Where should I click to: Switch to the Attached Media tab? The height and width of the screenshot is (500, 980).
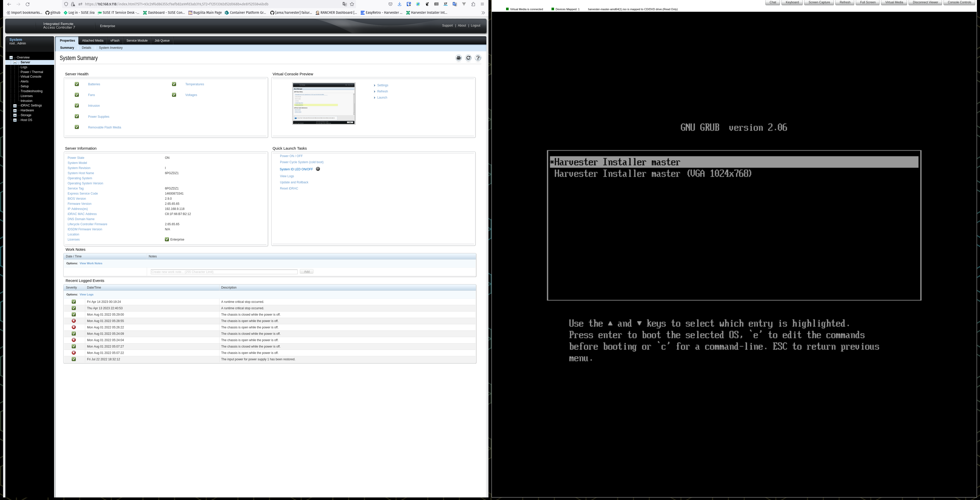[92, 40]
